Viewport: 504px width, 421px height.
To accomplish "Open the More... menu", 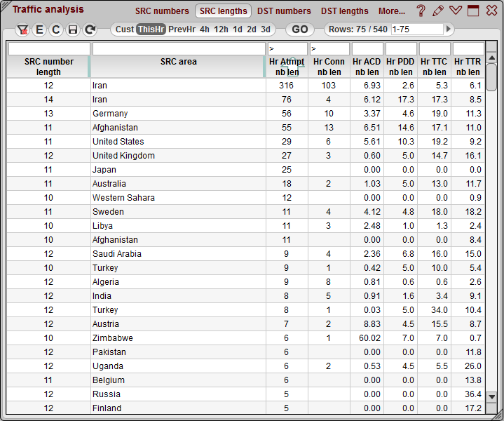I will [392, 11].
